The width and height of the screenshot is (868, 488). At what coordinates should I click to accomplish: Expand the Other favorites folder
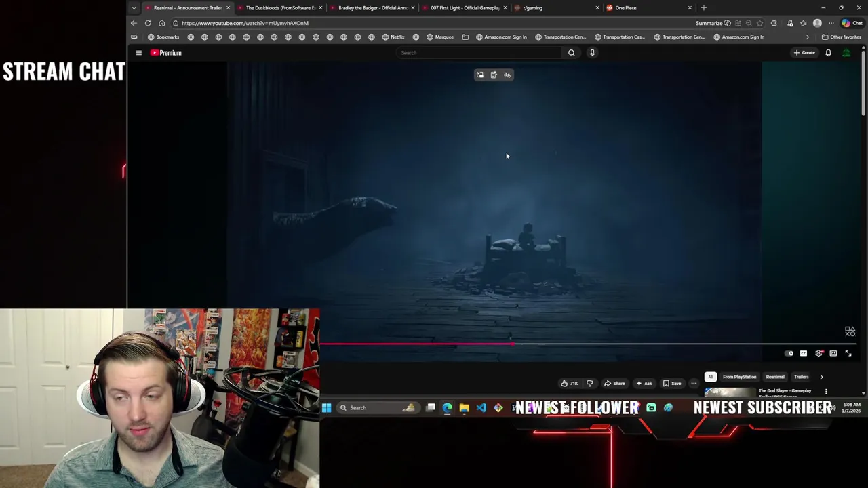pos(841,37)
